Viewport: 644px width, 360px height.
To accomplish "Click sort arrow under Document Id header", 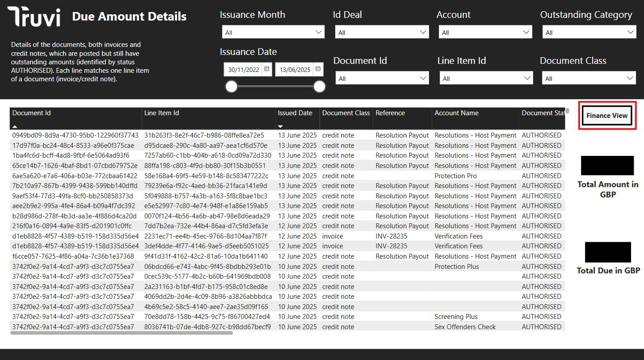I will (15, 127).
